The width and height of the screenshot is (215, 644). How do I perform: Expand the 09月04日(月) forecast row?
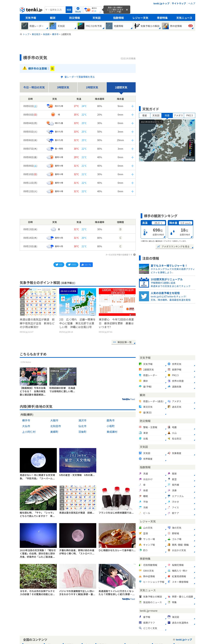coord(132,123)
